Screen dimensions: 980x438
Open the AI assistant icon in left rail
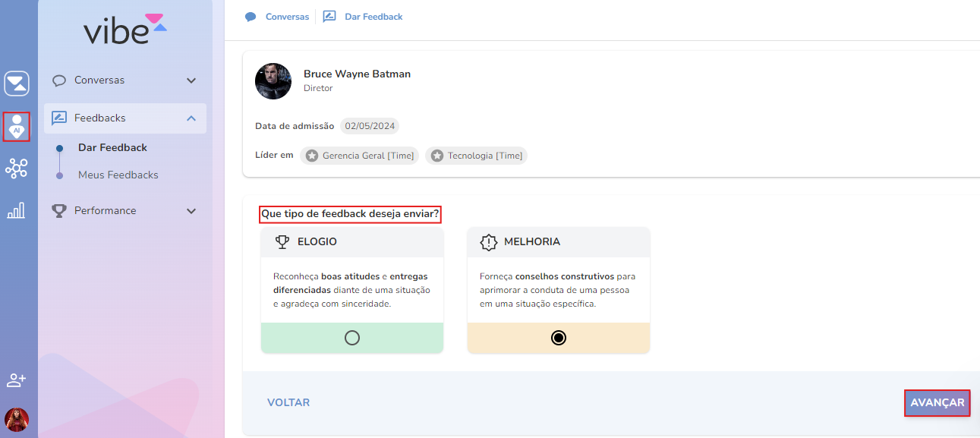tap(17, 126)
